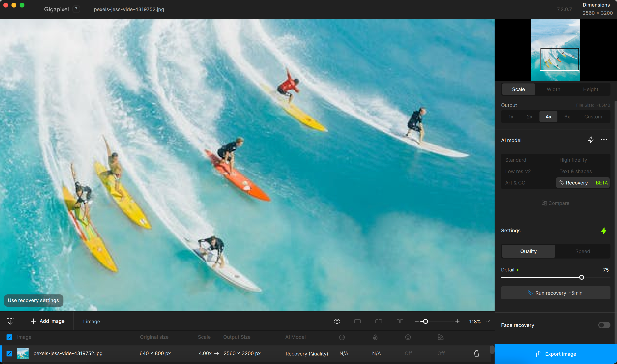
Task: Uncheck the pexels-jess-vide-4319752.jpg row checkbox
Action: pos(9,353)
